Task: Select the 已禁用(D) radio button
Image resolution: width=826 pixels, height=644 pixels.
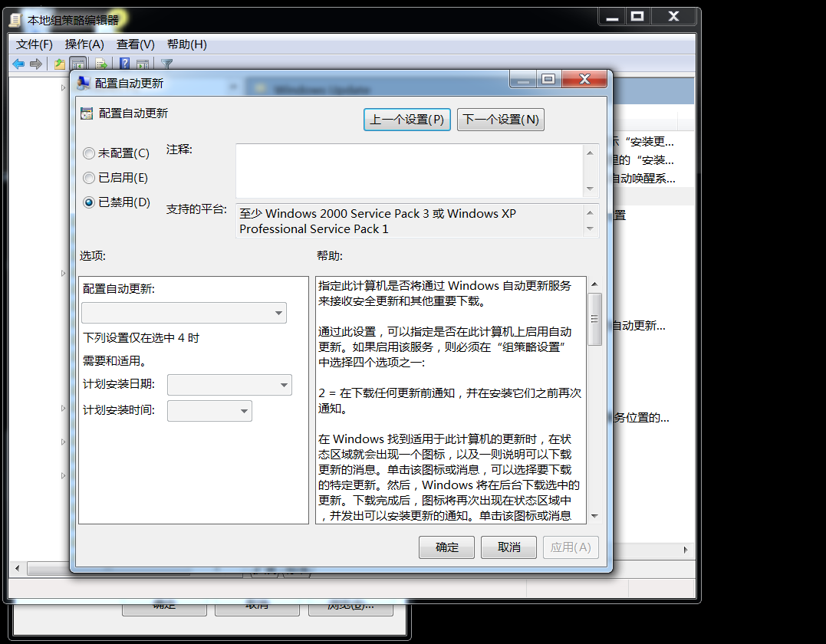Action: pos(89,202)
